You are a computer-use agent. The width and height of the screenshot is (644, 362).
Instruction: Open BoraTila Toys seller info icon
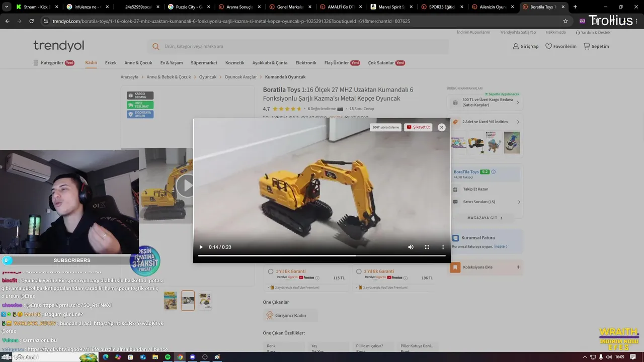pos(493,172)
